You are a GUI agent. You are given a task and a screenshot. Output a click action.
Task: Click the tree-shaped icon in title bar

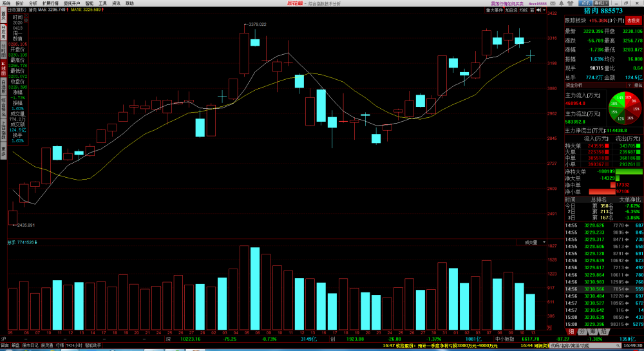coord(562,3)
